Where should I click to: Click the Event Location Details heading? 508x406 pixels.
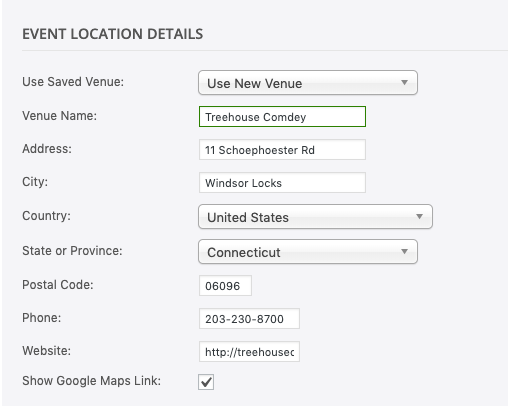pyautogui.click(x=113, y=34)
